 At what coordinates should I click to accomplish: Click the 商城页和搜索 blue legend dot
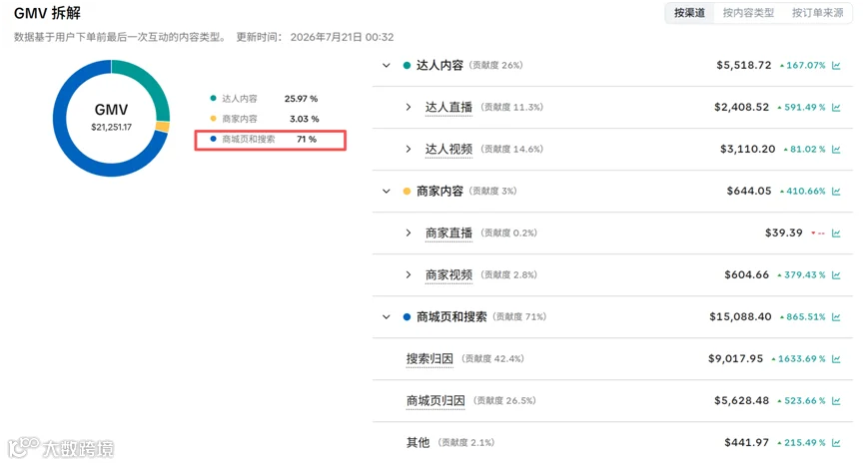pos(213,139)
